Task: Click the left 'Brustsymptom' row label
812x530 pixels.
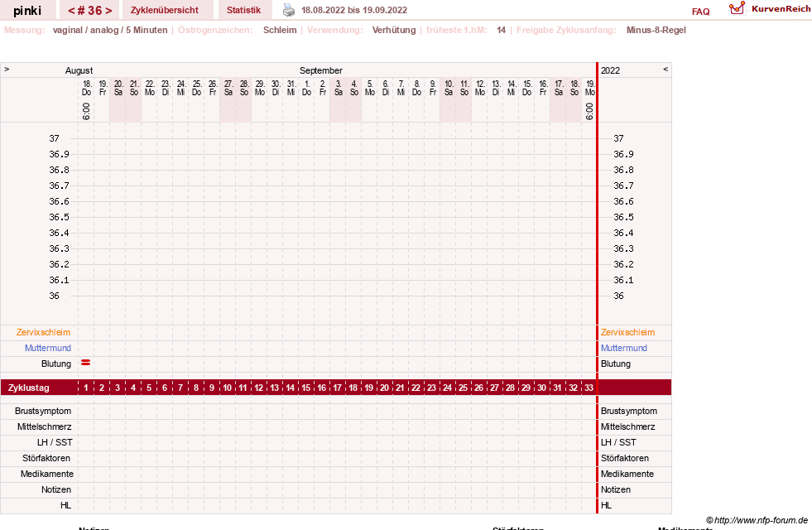Action: (43, 411)
